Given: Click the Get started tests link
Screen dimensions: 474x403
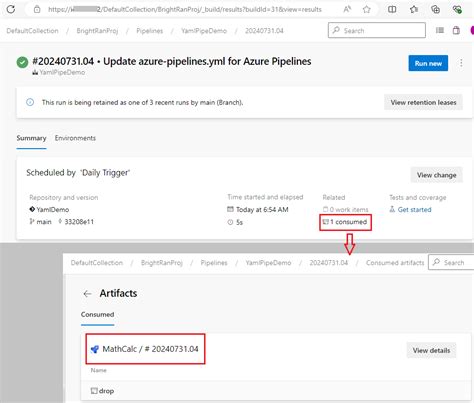Looking at the screenshot, I should [414, 210].
